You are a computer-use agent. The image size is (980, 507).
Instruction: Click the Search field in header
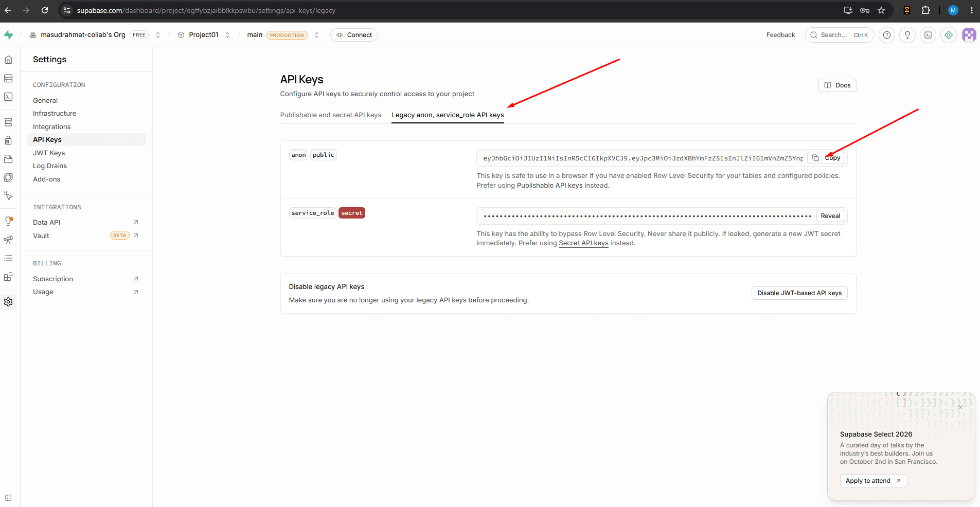coord(840,35)
